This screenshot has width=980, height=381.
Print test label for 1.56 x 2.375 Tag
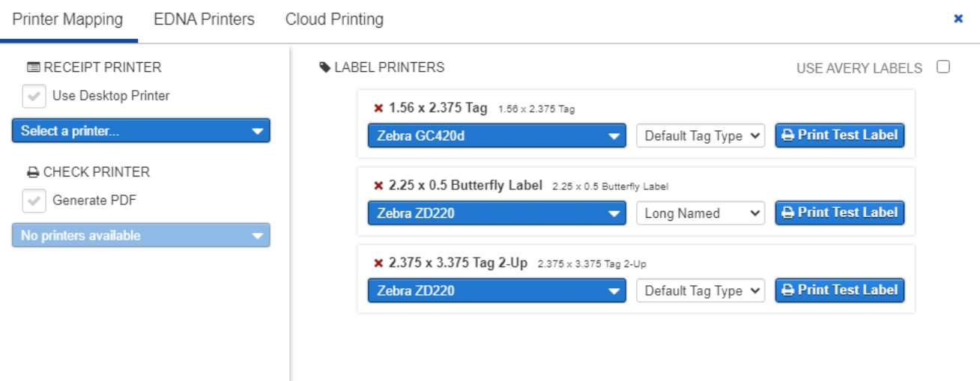tap(839, 135)
